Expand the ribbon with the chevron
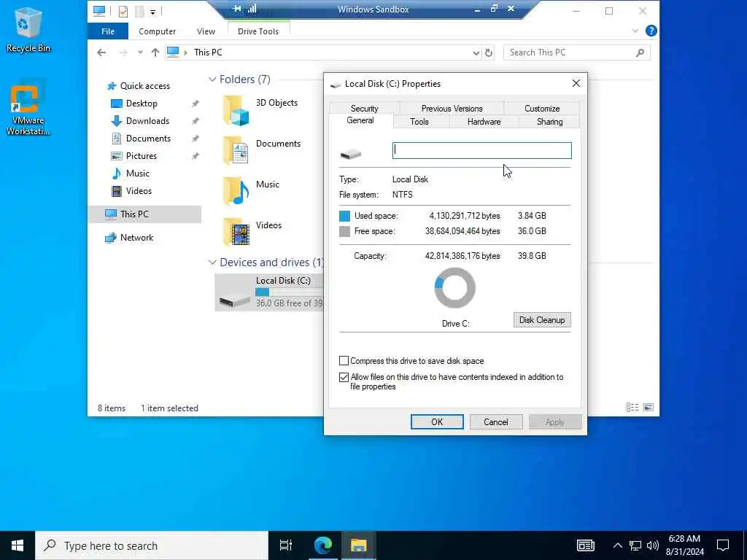Screen dimensions: 747x560 [635, 31]
